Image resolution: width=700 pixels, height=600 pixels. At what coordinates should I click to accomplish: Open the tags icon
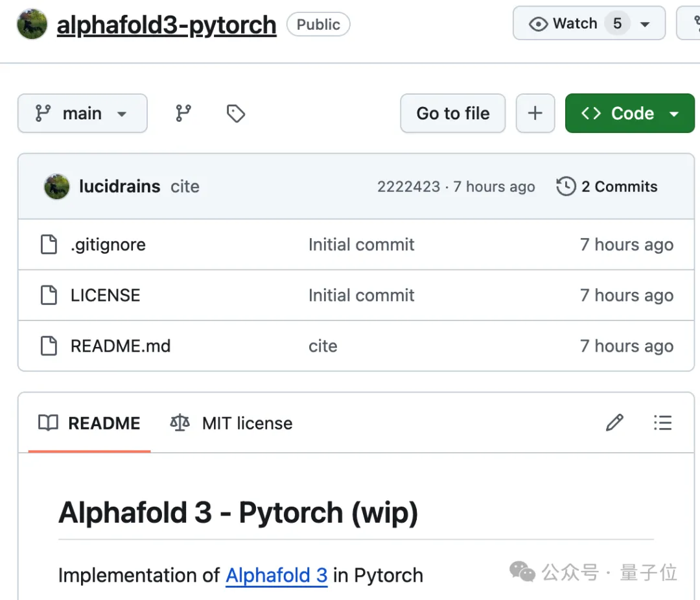tap(235, 113)
